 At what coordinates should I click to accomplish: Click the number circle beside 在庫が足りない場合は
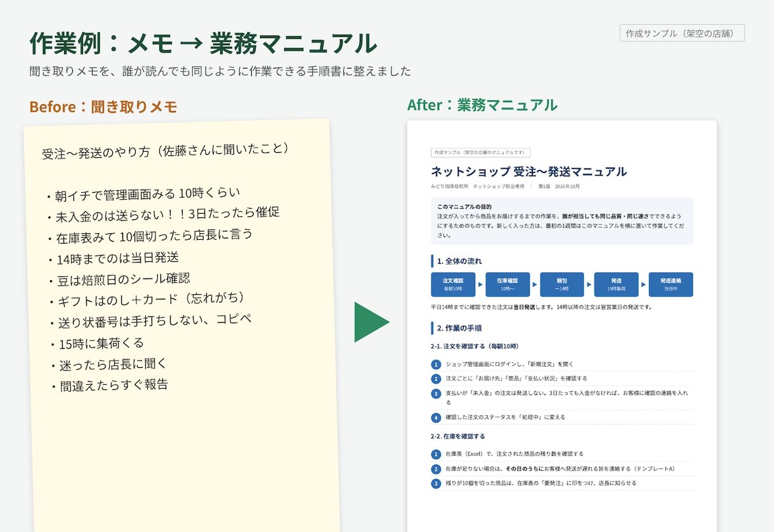coord(436,469)
